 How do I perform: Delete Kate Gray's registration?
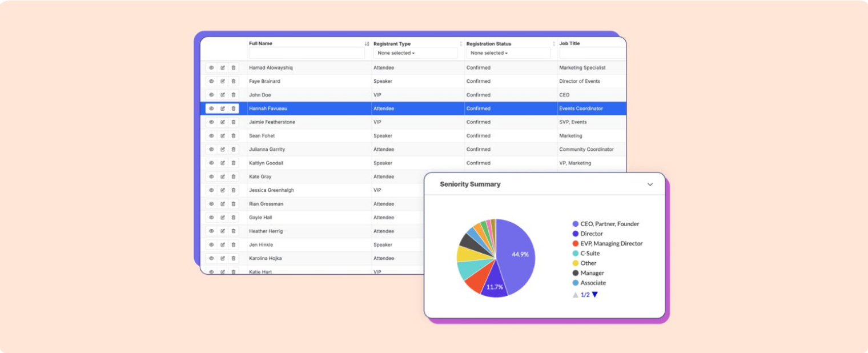click(233, 176)
